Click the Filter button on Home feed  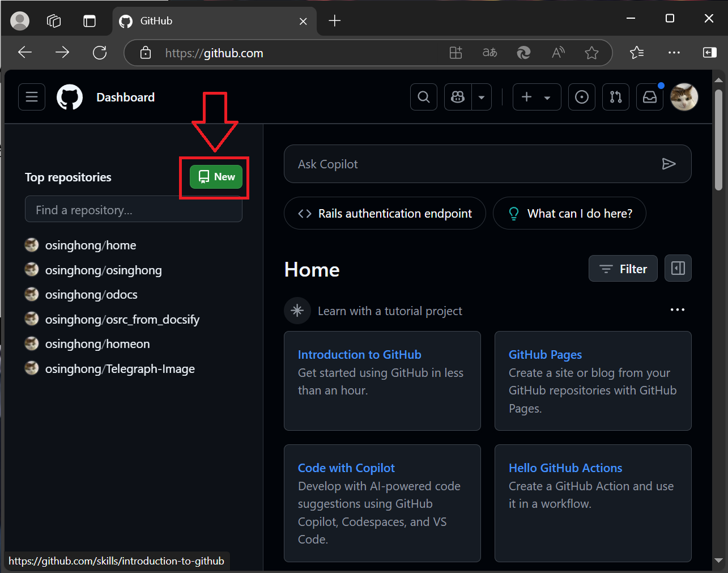(x=623, y=269)
